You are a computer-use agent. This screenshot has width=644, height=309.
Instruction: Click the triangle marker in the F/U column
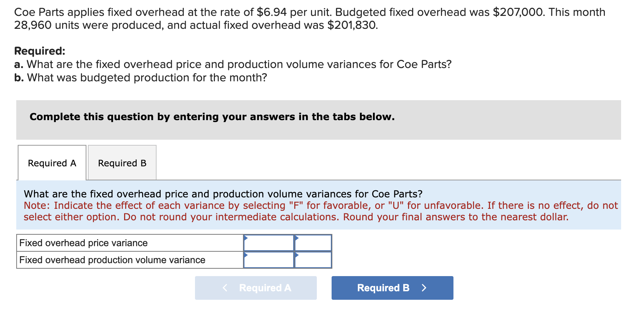[295, 238]
